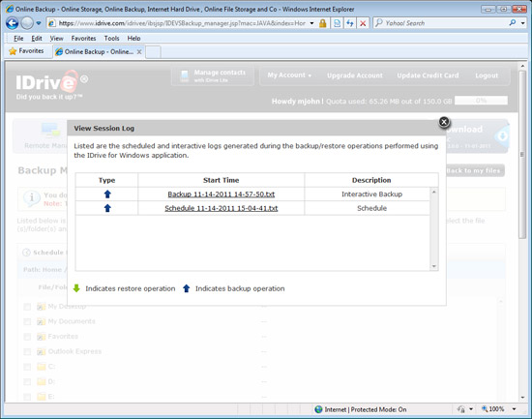
Task: Open the Favorites menu
Action: (83, 39)
